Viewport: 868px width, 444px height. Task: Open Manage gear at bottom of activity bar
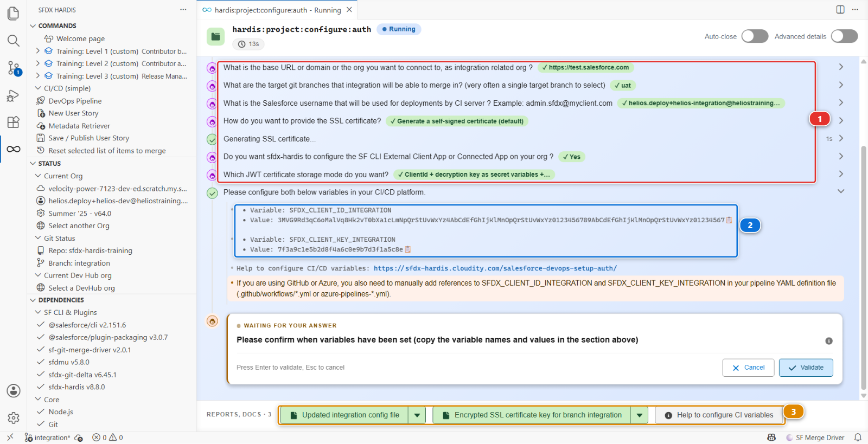(x=14, y=418)
